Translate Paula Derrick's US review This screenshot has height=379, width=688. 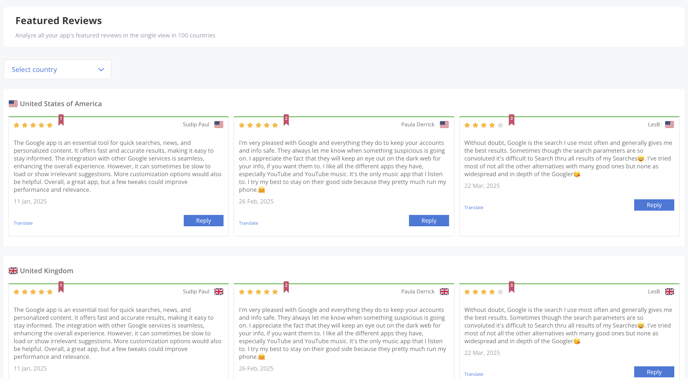248,223
